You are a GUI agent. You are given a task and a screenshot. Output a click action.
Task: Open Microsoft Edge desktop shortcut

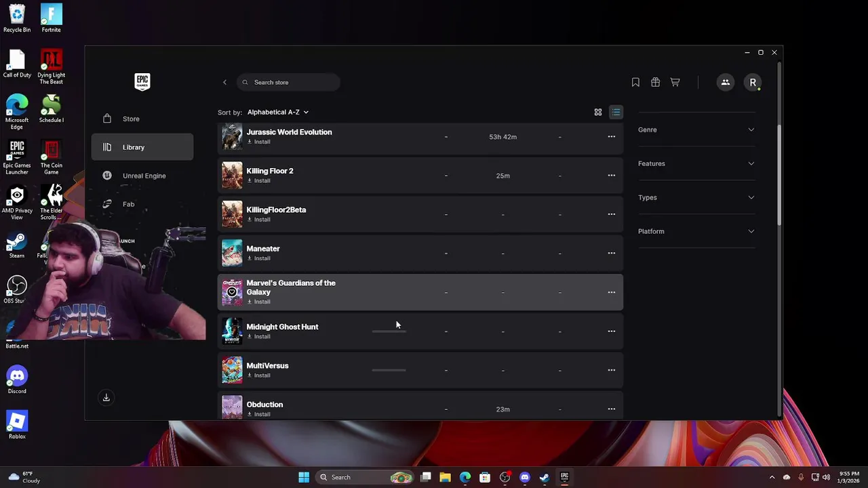click(17, 112)
